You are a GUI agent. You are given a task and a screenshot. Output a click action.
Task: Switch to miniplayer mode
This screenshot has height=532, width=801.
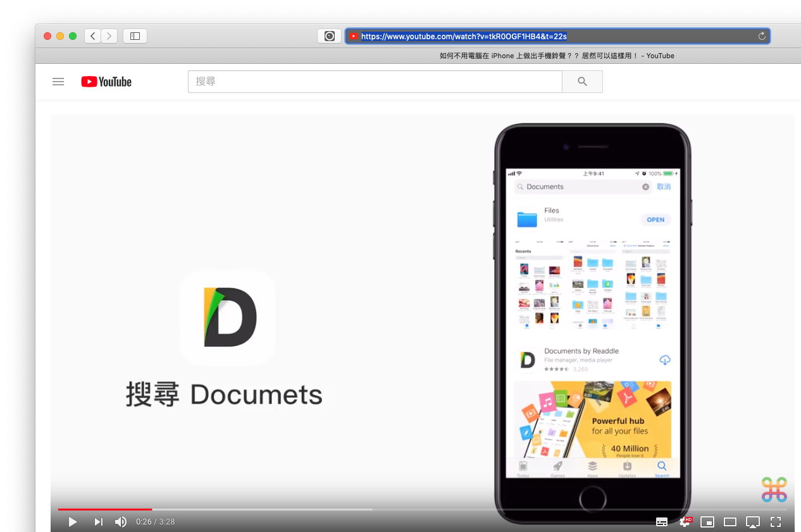(707, 522)
